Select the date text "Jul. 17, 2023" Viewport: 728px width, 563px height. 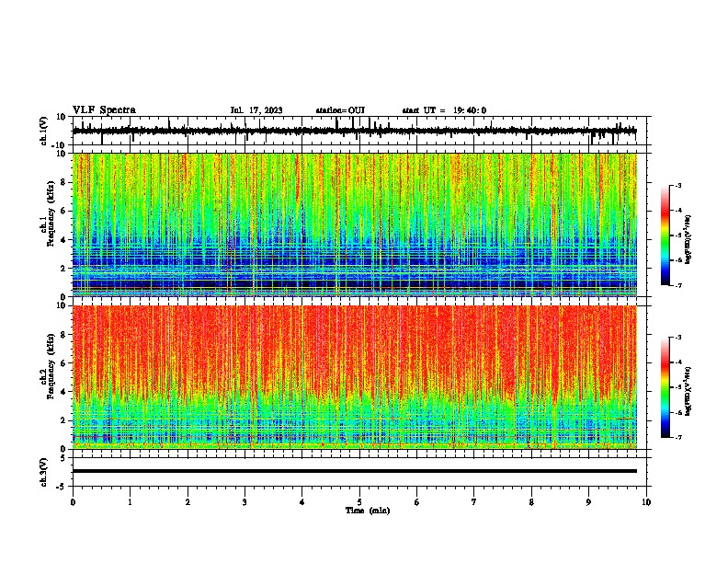point(256,110)
